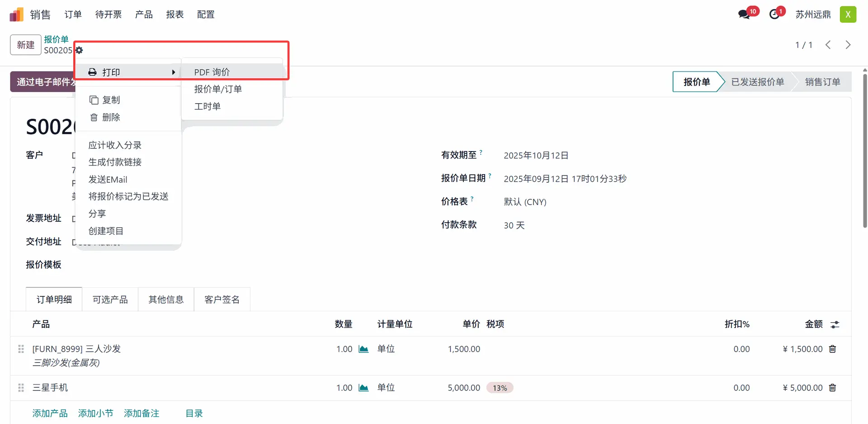Screen dimensions: 868x424
Task: Delete the 三星手机 order line via trash icon
Action: coord(832,388)
